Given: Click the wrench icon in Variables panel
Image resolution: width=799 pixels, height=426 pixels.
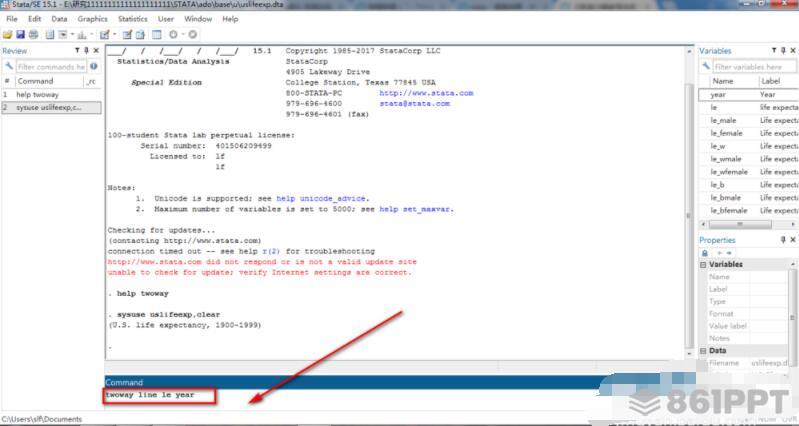Looking at the screenshot, I should click(x=706, y=66).
